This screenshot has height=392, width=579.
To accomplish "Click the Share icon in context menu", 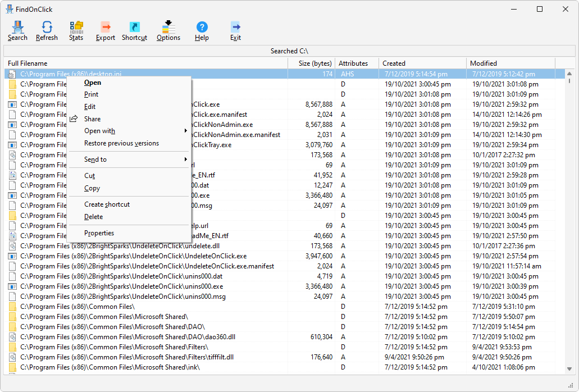I will coord(74,119).
